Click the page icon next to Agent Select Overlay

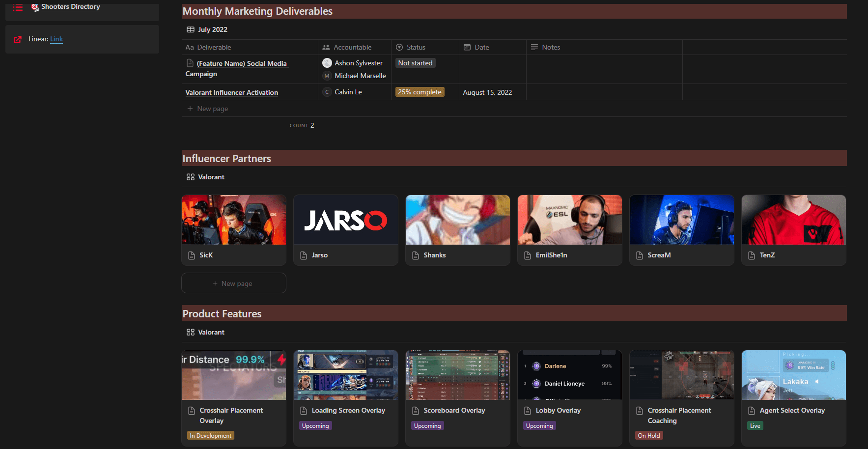point(752,411)
